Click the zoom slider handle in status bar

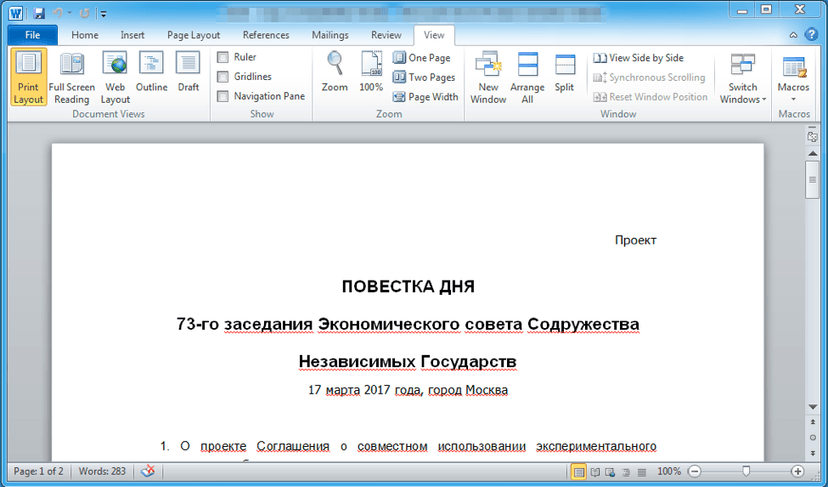click(x=746, y=471)
